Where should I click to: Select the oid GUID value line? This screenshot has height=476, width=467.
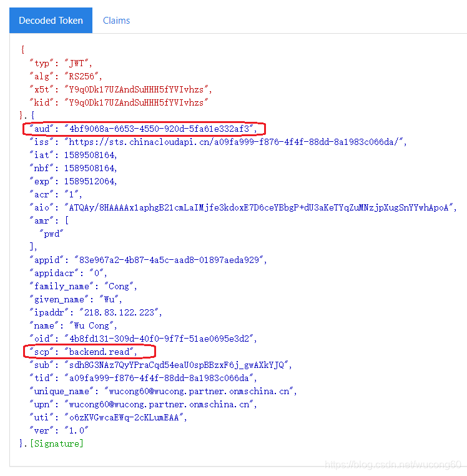coord(143,339)
